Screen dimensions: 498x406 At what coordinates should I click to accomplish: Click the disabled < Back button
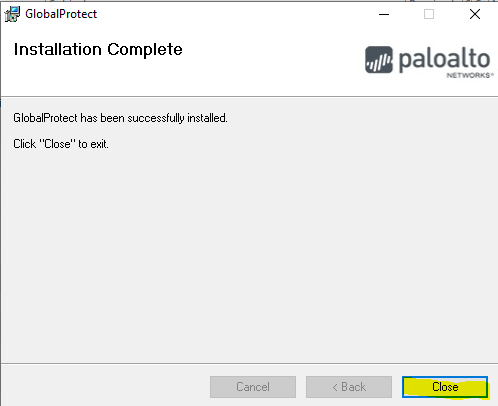click(x=349, y=387)
